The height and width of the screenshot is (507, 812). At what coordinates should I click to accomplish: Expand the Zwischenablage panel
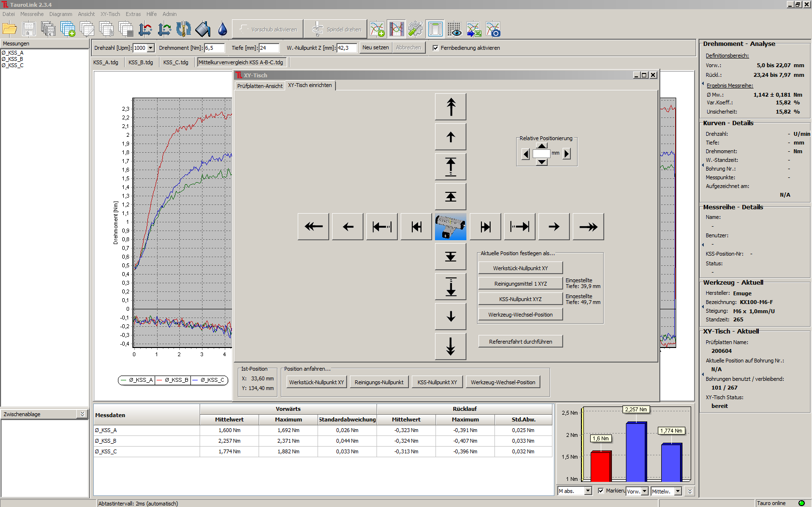(82, 414)
